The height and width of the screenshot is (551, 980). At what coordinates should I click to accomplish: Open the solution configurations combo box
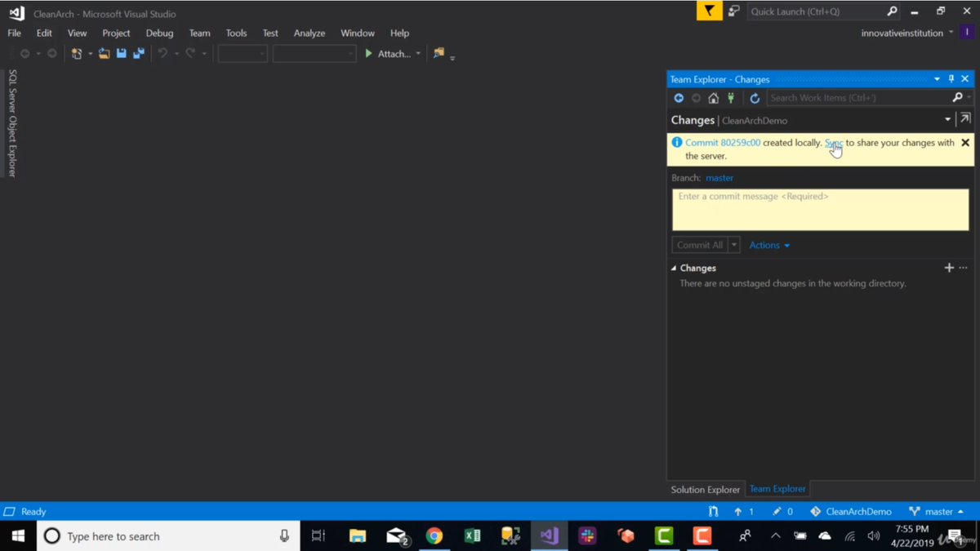click(x=243, y=54)
